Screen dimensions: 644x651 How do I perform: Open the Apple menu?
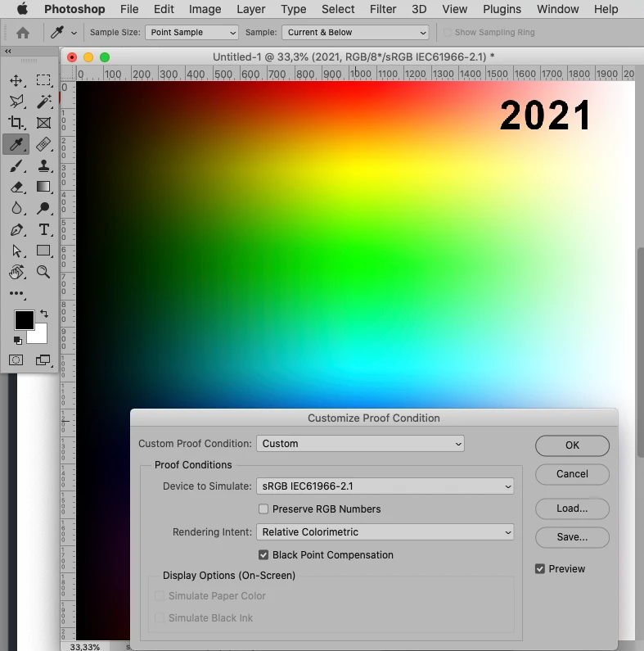[x=22, y=9]
